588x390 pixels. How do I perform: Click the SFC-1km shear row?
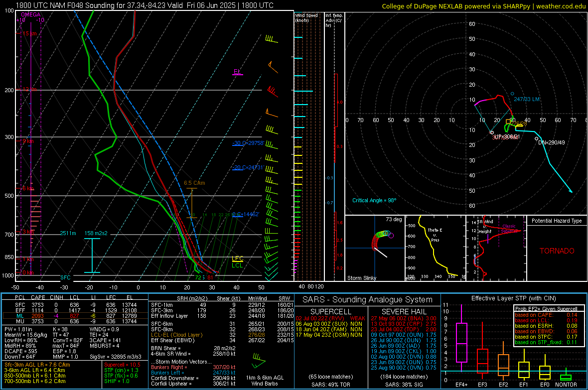222,305
